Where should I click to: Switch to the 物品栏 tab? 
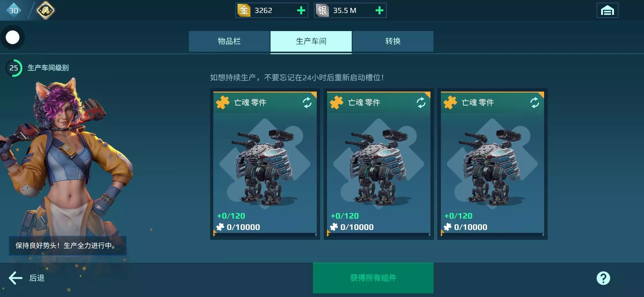coord(229,41)
